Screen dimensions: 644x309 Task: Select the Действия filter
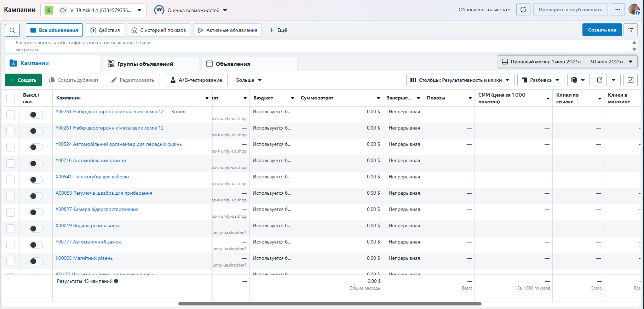point(105,30)
